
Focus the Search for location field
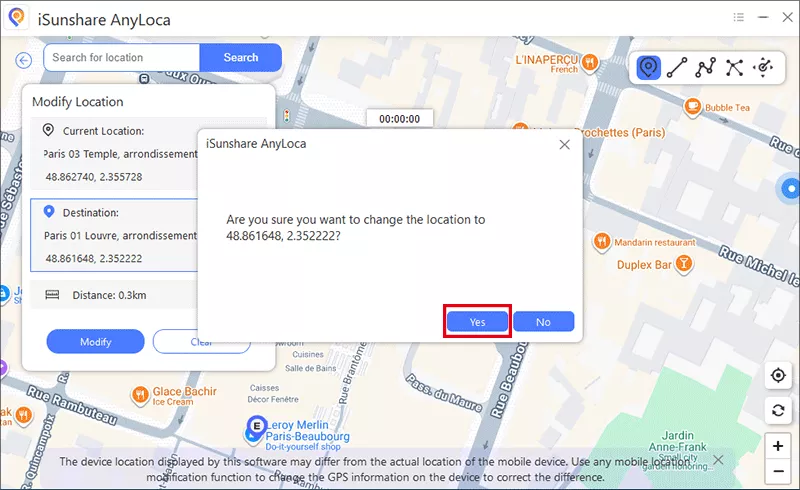coord(122,57)
